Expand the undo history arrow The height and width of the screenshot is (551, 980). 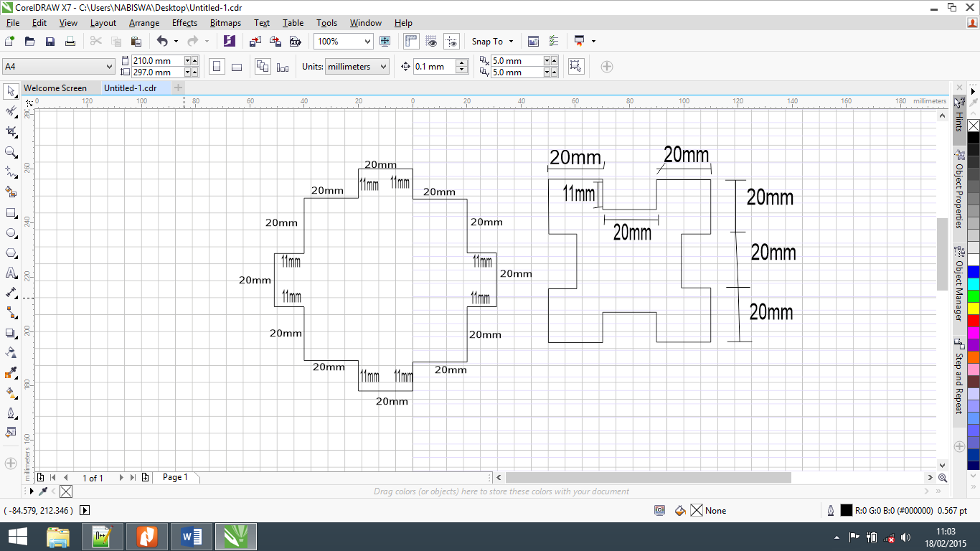176,42
